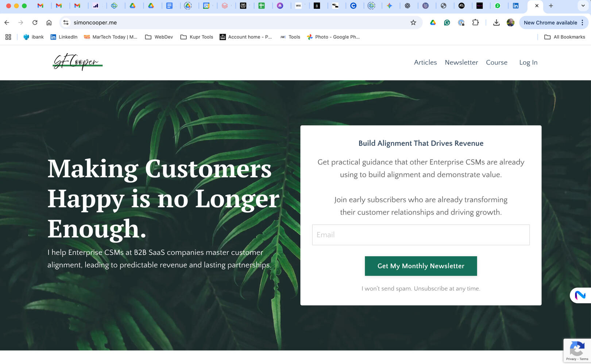Expand the tab search dropdown arrow
Screen dimensions: 591x364
(583, 6)
